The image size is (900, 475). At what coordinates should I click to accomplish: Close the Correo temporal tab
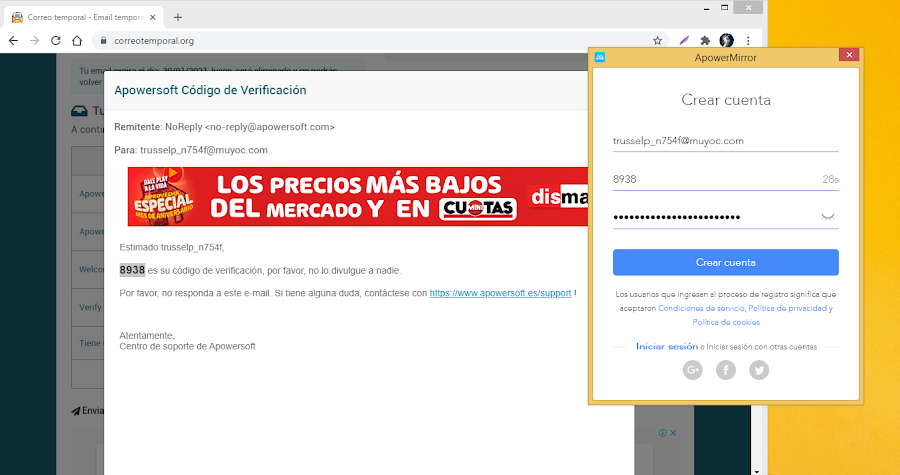[x=153, y=17]
